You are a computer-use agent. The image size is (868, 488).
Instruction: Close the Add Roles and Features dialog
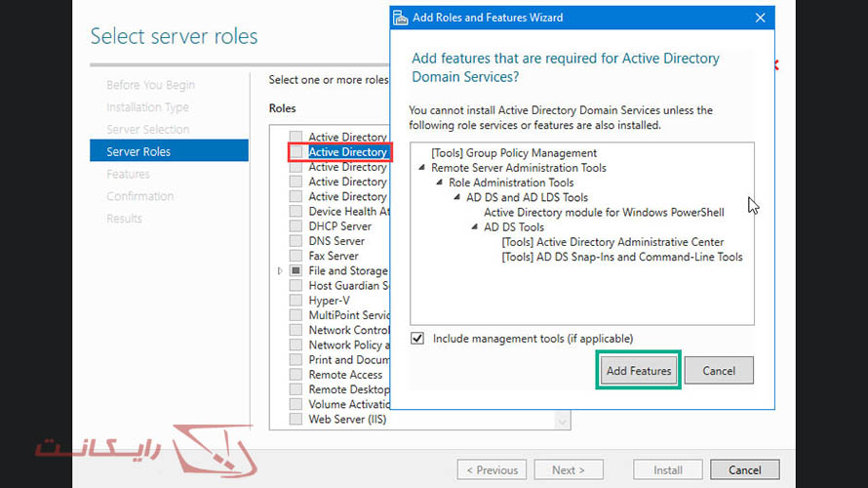(760, 18)
